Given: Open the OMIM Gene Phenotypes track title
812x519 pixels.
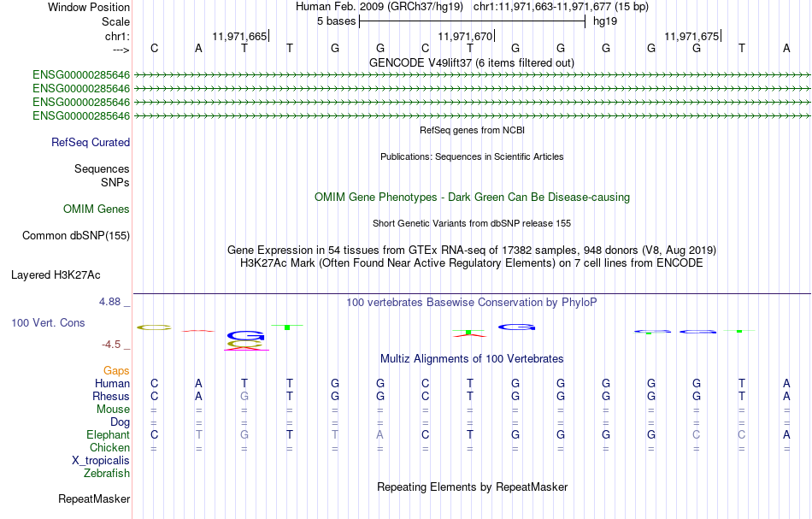Looking at the screenshot, I should coord(472,197).
